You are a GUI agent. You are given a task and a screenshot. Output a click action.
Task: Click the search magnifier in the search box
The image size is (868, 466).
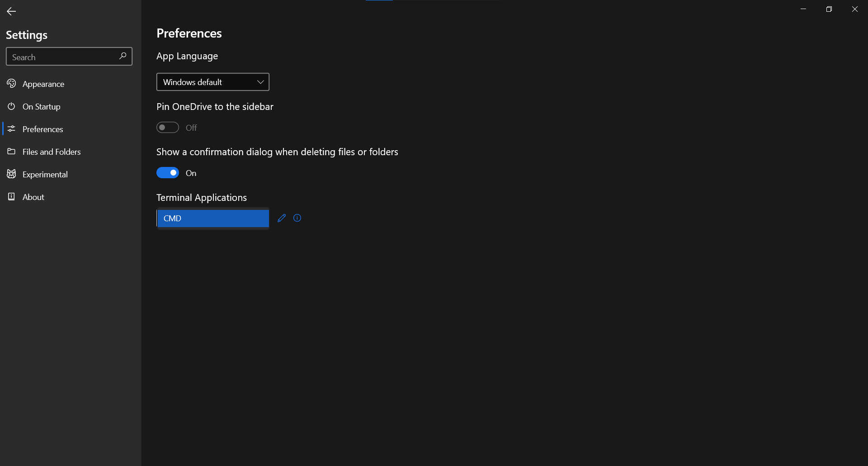tap(122, 56)
